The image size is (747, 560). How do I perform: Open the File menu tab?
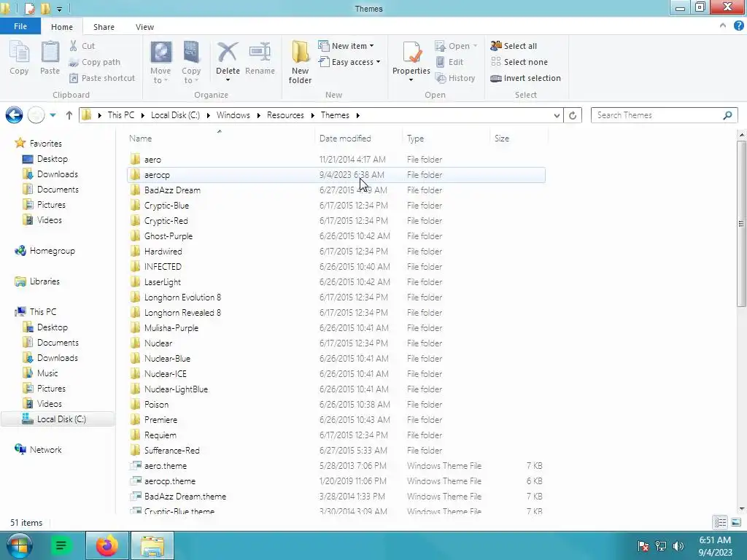pyautogui.click(x=20, y=26)
